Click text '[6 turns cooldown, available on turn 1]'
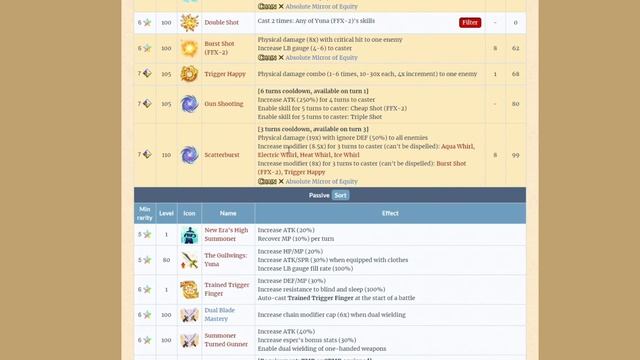 [x=313, y=91]
